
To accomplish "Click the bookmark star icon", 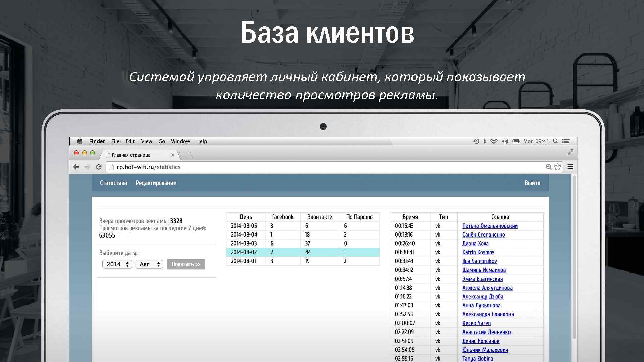I will [x=558, y=167].
